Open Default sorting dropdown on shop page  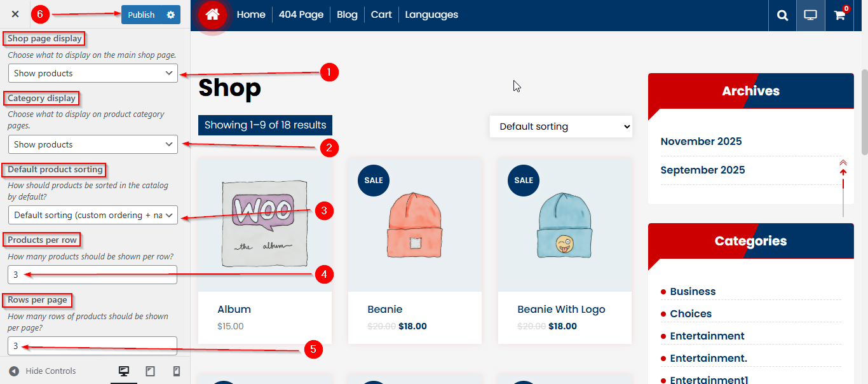click(x=560, y=127)
